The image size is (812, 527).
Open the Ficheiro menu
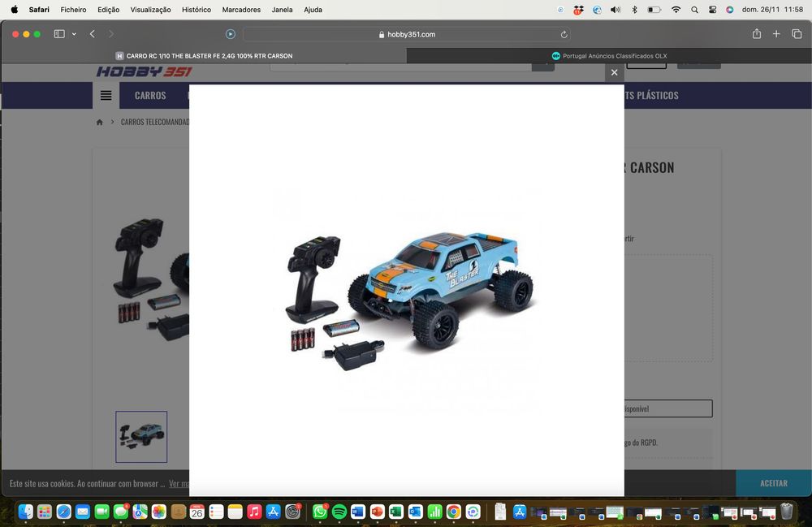click(x=73, y=9)
